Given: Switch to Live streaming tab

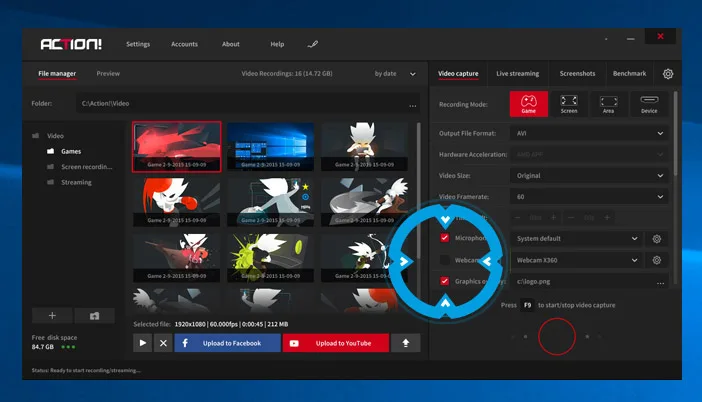Looking at the screenshot, I should point(518,73).
